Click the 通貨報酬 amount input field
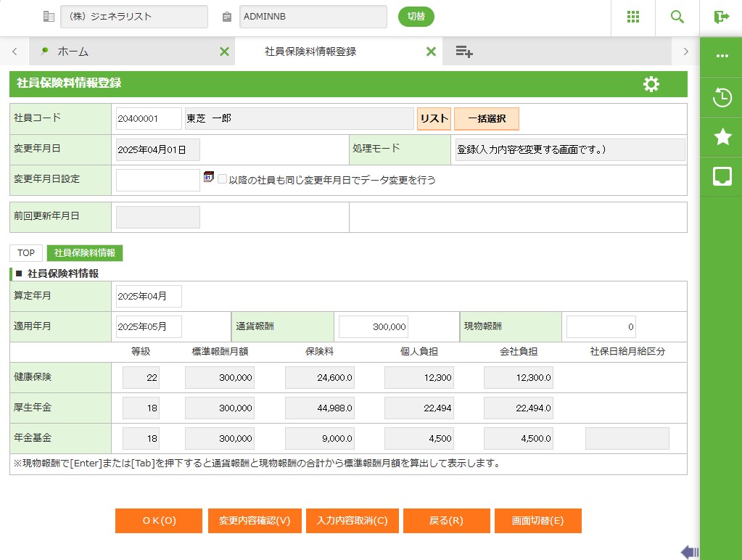This screenshot has height=560, width=742. click(x=374, y=327)
